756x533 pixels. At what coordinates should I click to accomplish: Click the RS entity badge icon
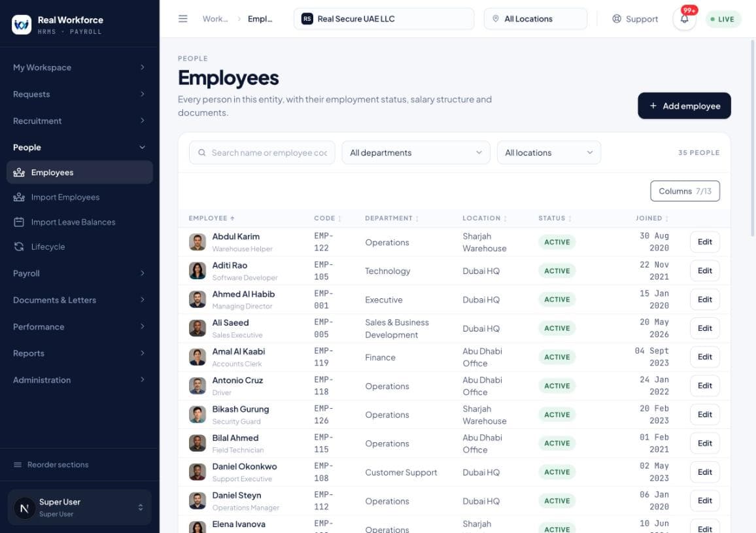click(307, 19)
